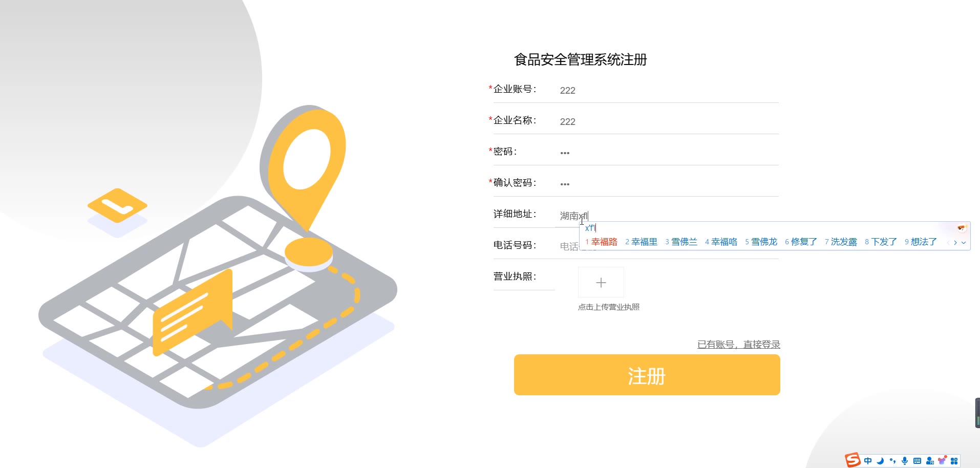
Task: Open the soft keyboard icon in the IME bar
Action: pyautogui.click(x=917, y=461)
